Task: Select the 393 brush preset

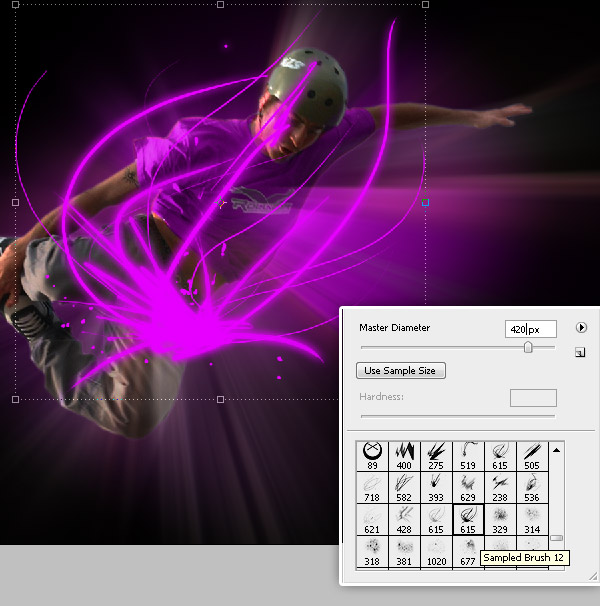Action: click(436, 488)
